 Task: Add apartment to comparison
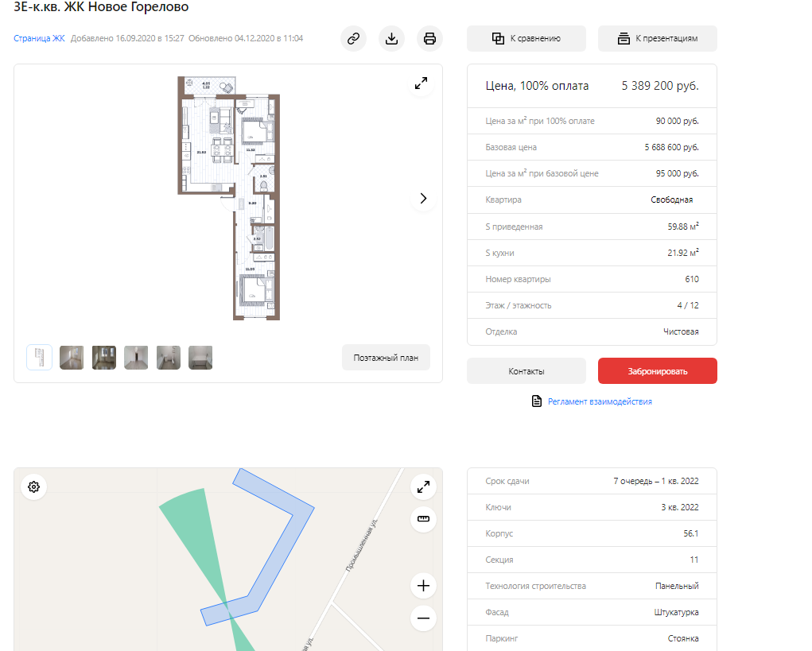[x=526, y=38]
